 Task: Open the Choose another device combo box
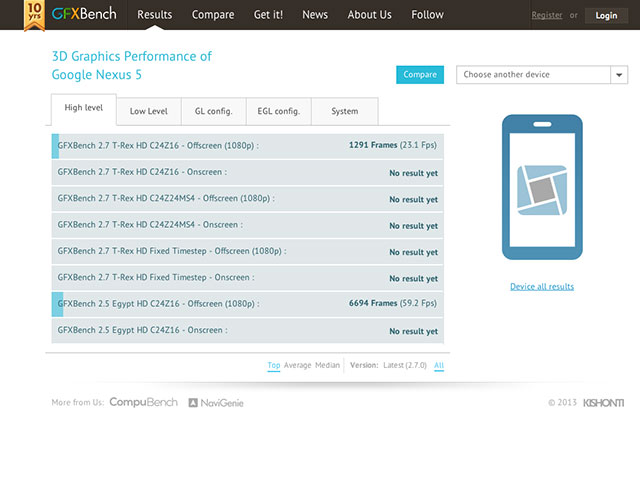(542, 75)
